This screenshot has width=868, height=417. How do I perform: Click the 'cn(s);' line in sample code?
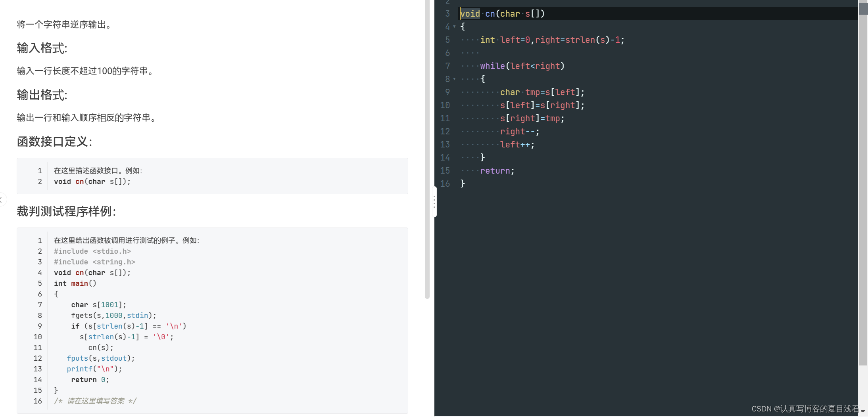[x=101, y=348]
